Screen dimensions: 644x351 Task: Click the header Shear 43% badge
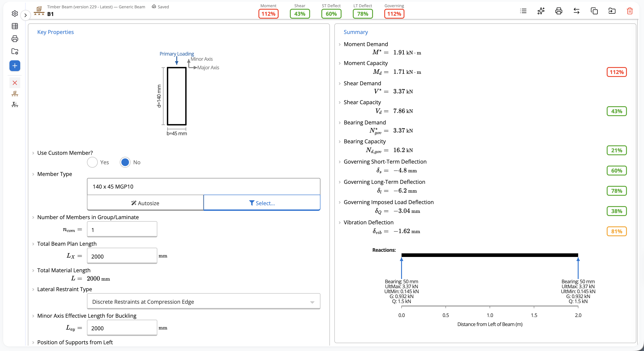click(x=300, y=14)
